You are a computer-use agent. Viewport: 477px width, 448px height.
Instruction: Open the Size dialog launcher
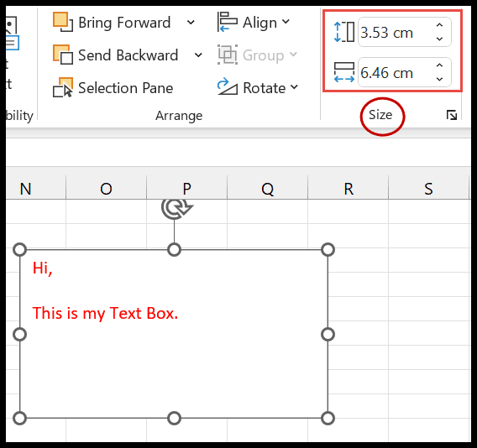click(452, 115)
